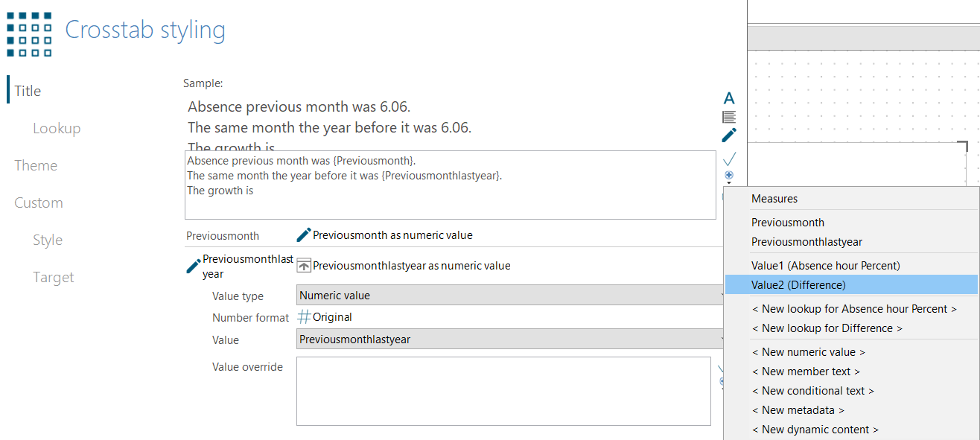Click the text alignment lines icon
980x440 pixels.
point(729,117)
